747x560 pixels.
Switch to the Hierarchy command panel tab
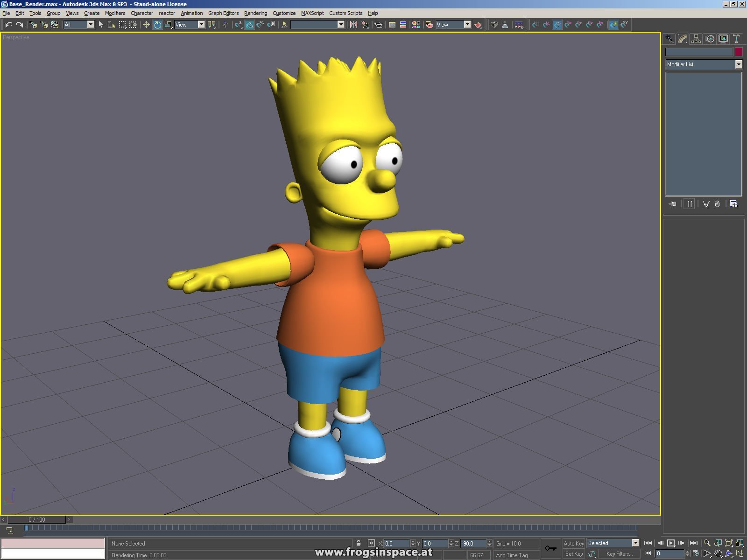pyautogui.click(x=696, y=39)
